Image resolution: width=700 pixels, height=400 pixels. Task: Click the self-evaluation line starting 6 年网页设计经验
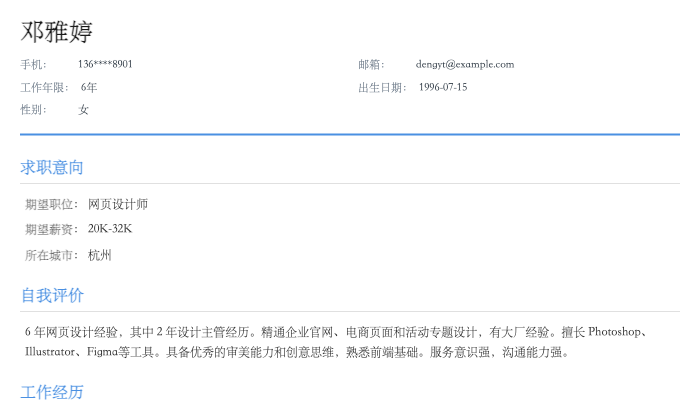pos(336,332)
